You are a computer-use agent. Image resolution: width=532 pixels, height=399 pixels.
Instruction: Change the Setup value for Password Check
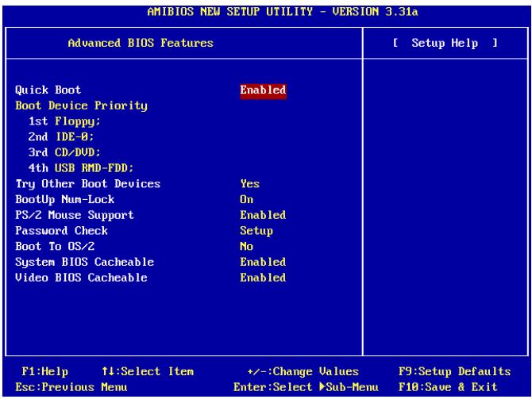pos(256,231)
